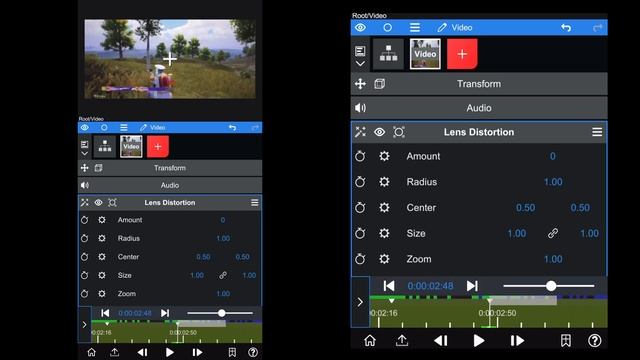Edit the Amount value 0 in the right panel
The image size is (640, 360).
(x=552, y=156)
